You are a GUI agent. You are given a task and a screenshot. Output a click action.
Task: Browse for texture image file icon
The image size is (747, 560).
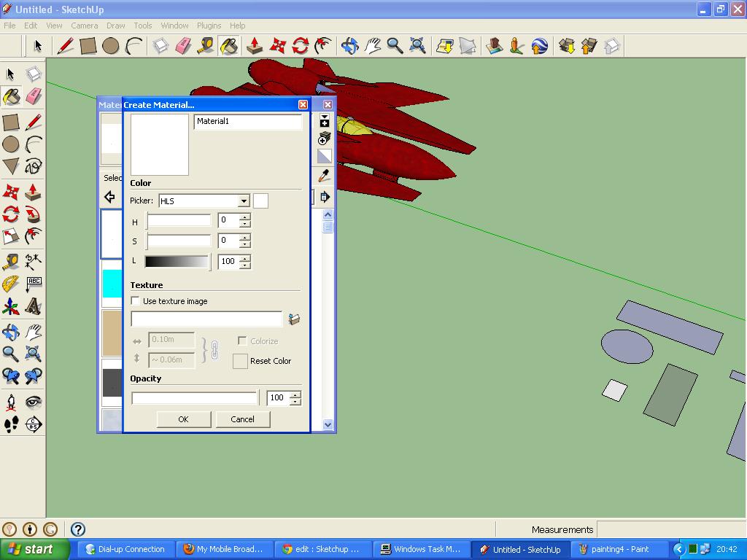pos(295,319)
